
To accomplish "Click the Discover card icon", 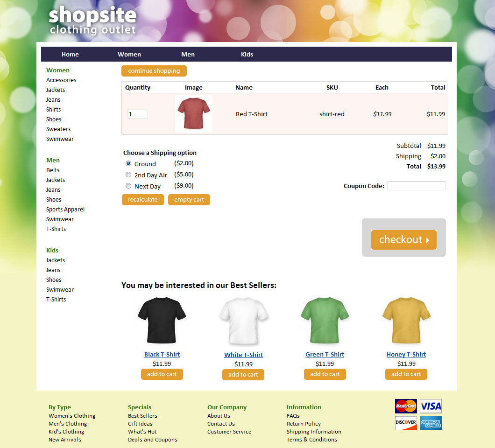I will [406, 423].
